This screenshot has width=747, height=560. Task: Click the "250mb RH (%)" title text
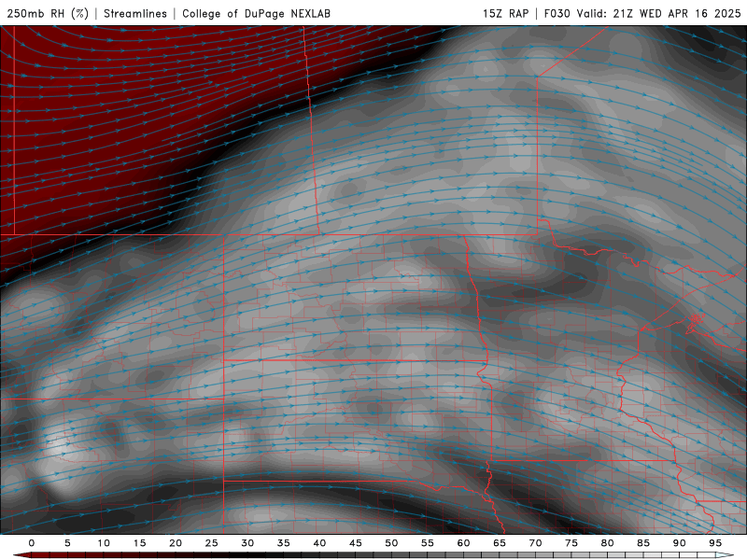tap(48, 13)
